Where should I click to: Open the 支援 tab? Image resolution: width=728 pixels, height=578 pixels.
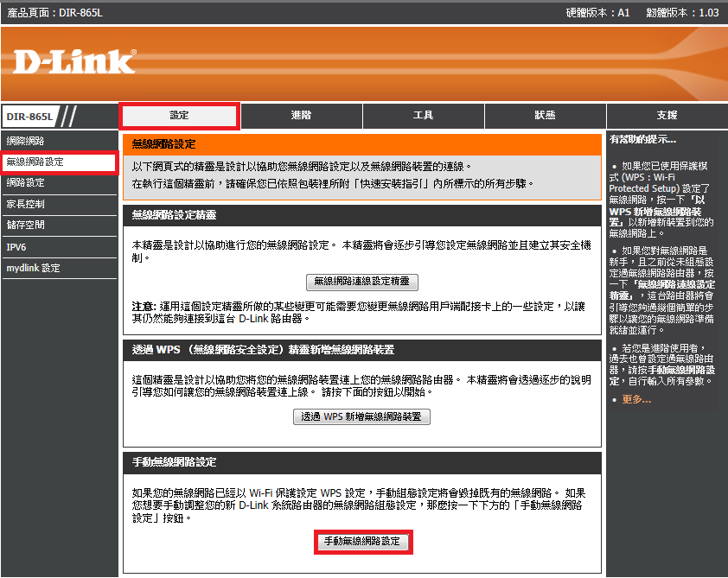pos(667,116)
